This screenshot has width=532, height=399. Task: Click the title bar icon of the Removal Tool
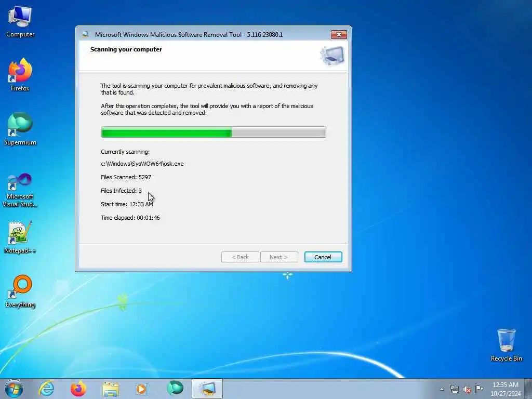click(85, 34)
